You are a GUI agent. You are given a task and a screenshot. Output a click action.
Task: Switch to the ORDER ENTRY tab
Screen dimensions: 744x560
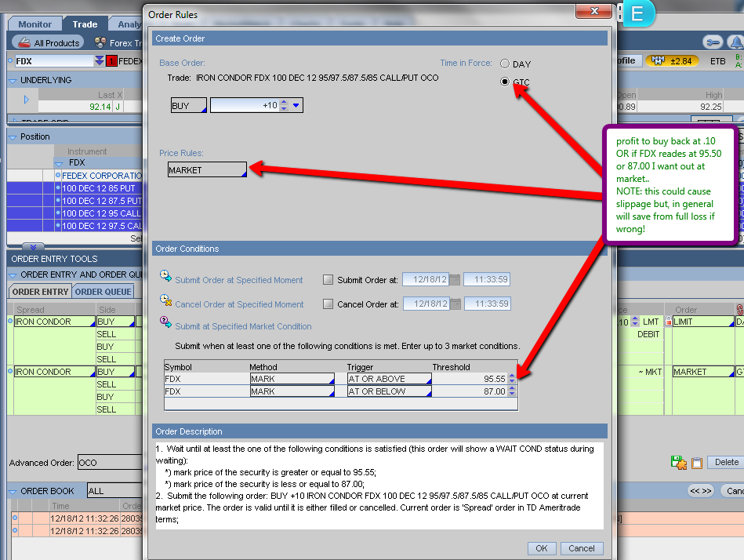pos(40,292)
